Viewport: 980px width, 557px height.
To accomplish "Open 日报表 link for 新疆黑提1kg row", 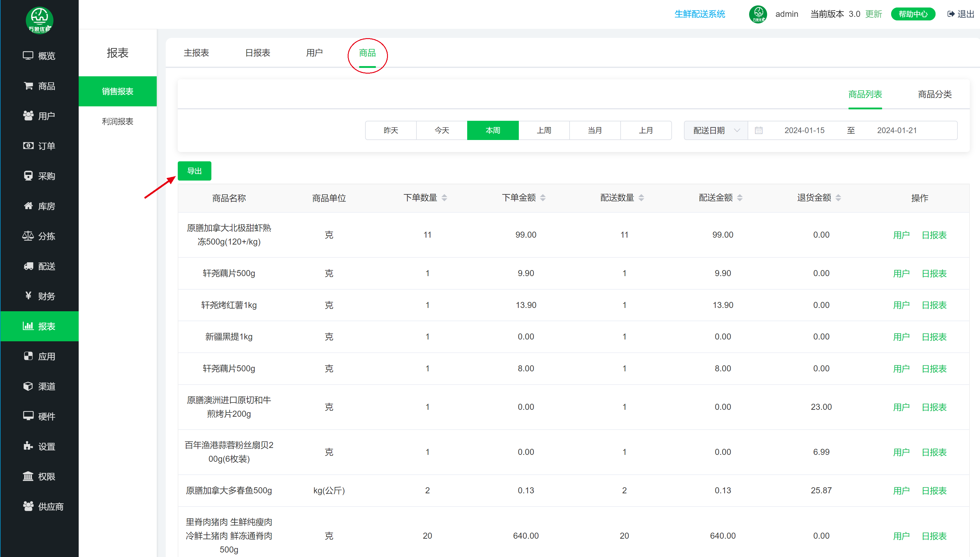I will (x=934, y=337).
